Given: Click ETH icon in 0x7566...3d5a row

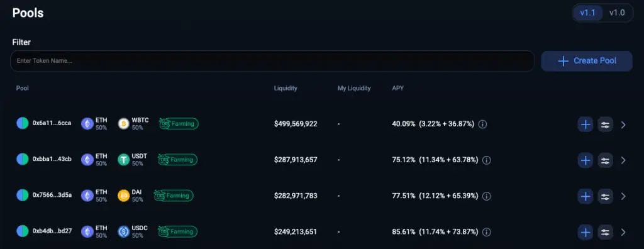Looking at the screenshot, I should tap(87, 196).
